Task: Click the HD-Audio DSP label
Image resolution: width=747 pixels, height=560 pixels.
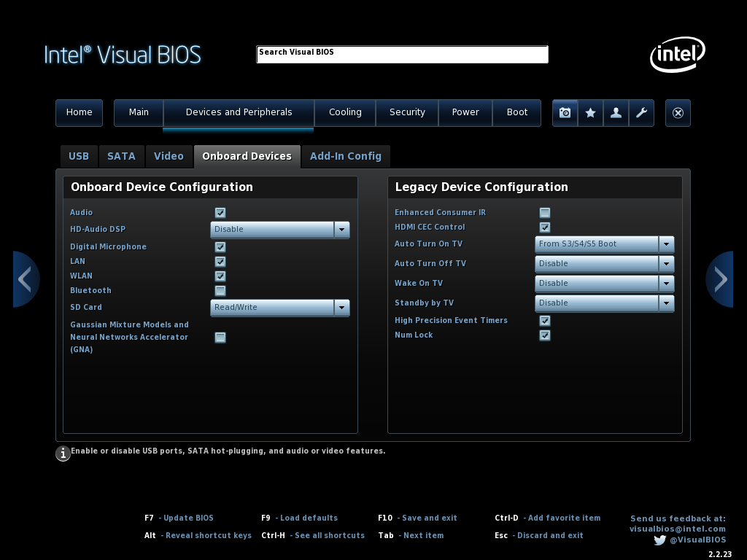Action: click(98, 229)
